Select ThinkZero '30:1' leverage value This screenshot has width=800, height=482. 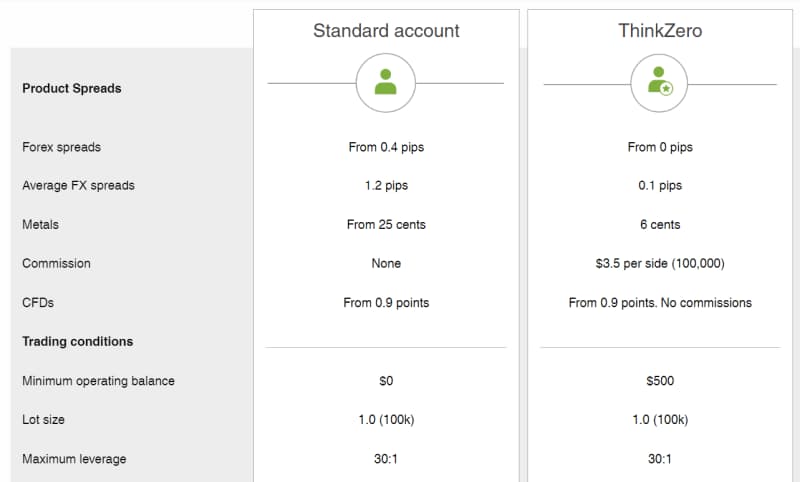(660, 459)
